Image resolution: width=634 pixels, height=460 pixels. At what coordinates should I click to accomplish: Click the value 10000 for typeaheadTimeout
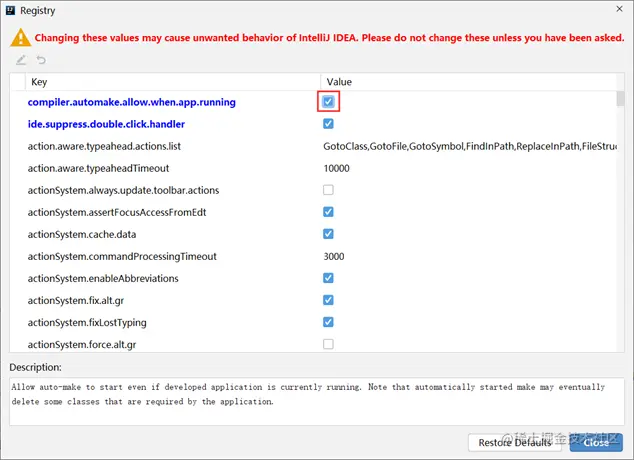pos(336,168)
